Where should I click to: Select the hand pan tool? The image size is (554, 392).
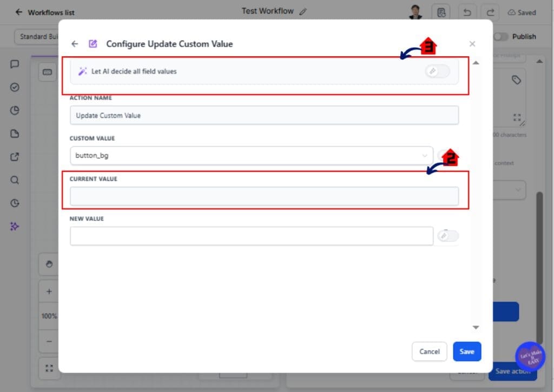tap(49, 264)
